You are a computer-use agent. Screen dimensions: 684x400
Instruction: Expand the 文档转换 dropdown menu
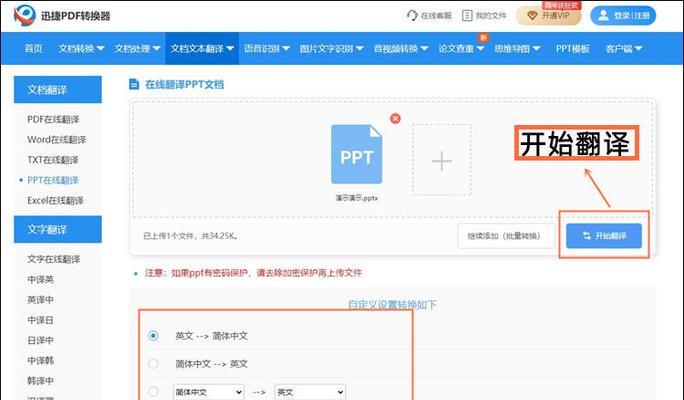[81, 48]
